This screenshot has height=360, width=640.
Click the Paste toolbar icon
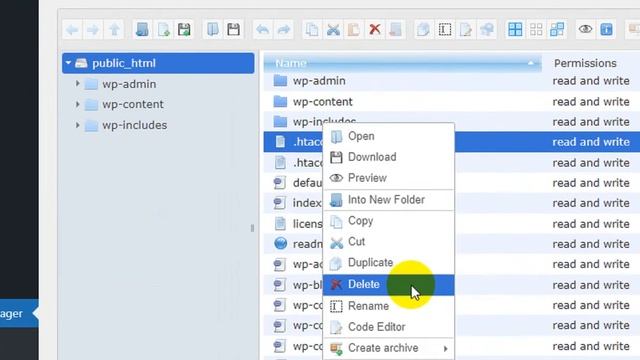point(354,29)
